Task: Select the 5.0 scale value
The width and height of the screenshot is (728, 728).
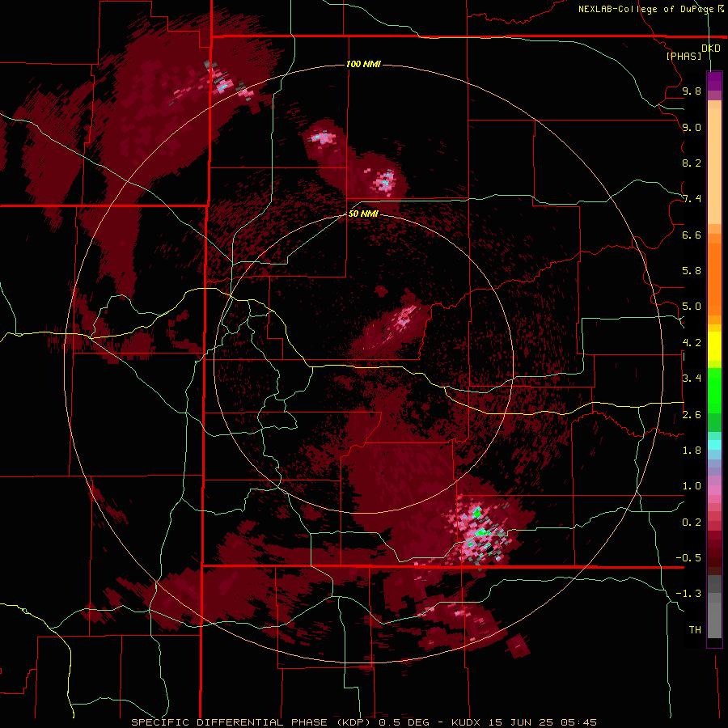Action: click(692, 307)
